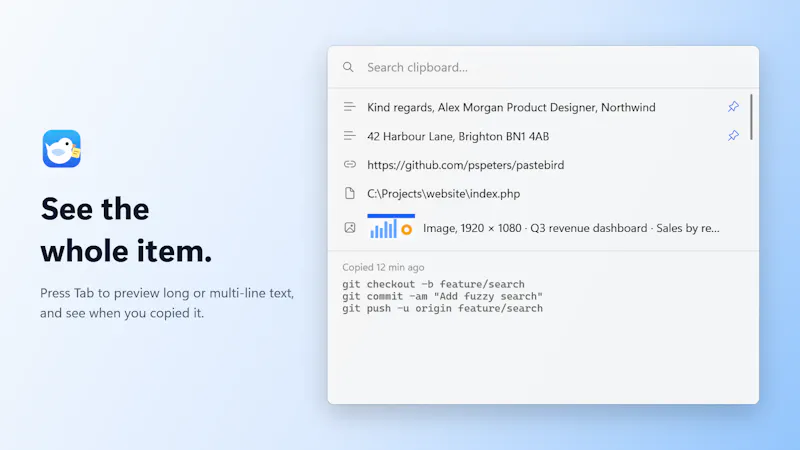Select 'Kind regards, Alex Morgan Product Designer' entry
This screenshot has width=800, height=450.
[539, 107]
